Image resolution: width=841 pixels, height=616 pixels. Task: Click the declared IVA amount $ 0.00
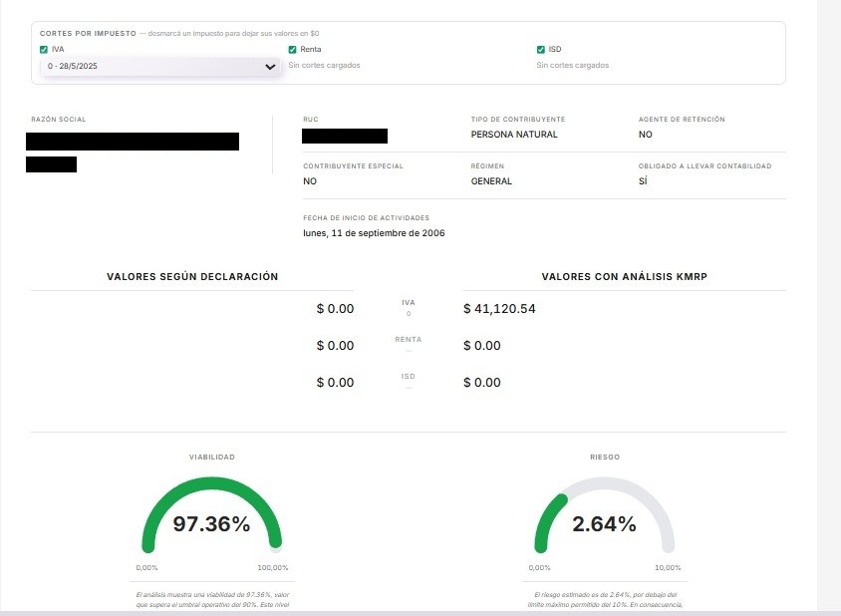335,309
